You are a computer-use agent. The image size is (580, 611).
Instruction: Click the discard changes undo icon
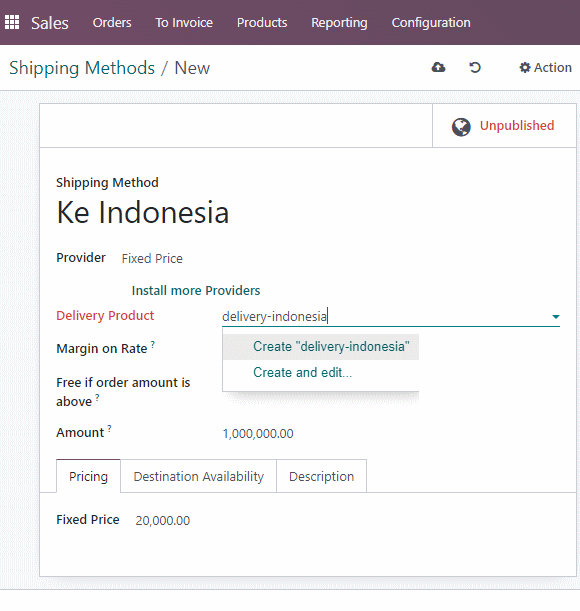475,67
